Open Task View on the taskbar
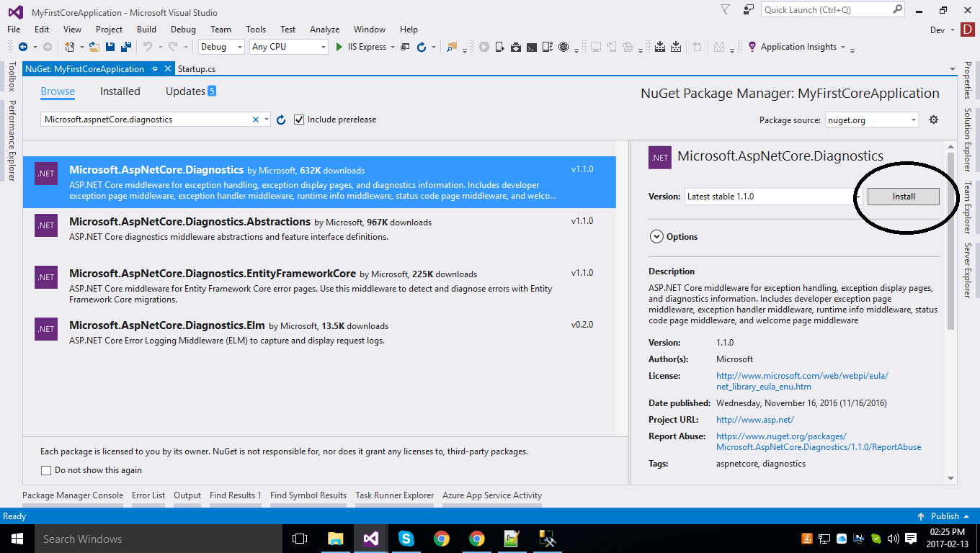This screenshot has height=553, width=980. [x=300, y=539]
